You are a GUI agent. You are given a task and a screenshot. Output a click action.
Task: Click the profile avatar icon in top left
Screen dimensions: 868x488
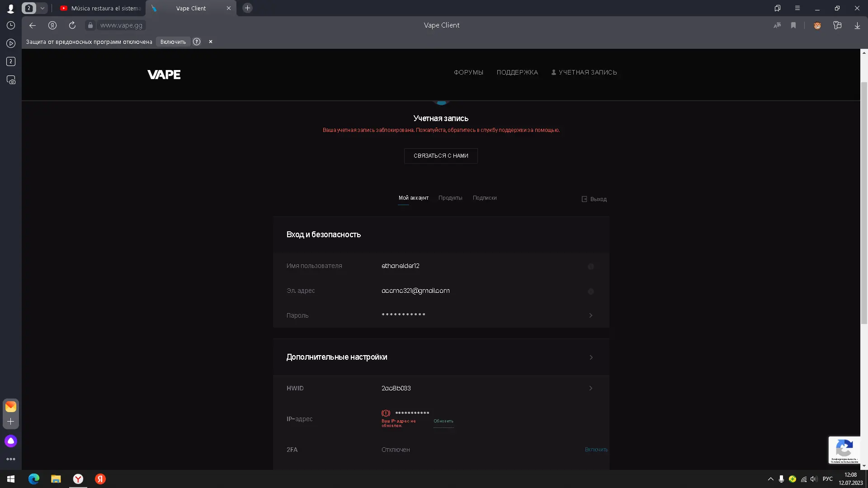11,8
